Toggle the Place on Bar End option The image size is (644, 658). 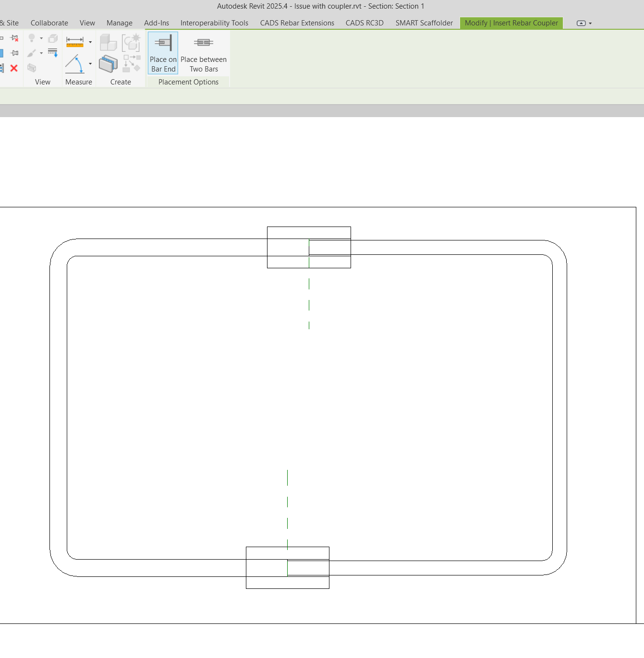pyautogui.click(x=163, y=53)
